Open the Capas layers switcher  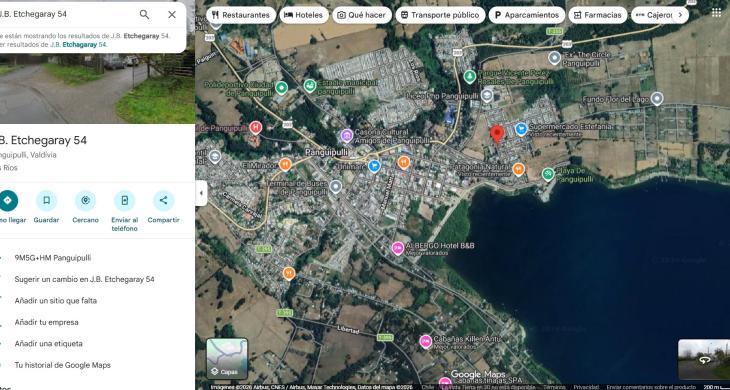(x=227, y=358)
